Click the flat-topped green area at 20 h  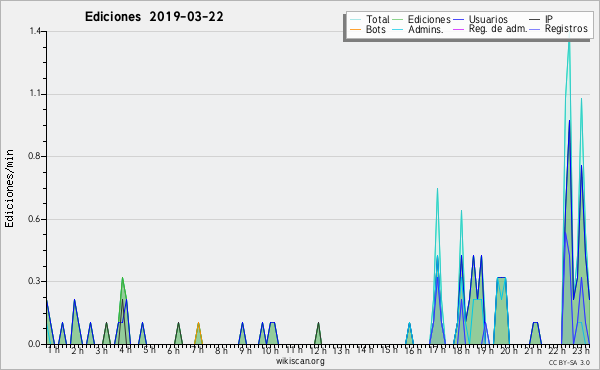coord(501,311)
